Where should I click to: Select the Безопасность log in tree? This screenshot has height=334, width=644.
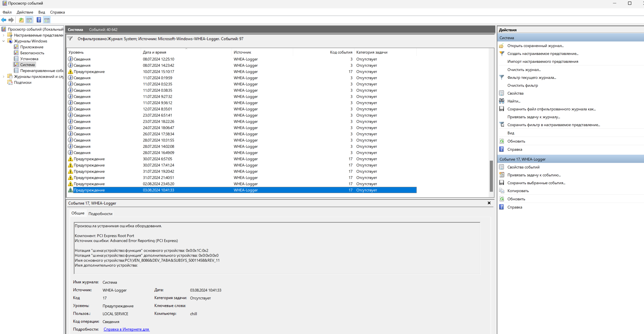pos(32,53)
